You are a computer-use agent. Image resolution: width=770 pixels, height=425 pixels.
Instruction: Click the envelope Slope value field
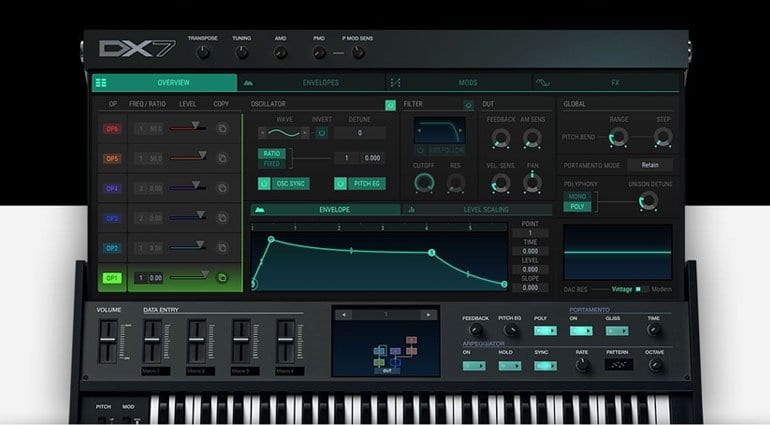(x=530, y=288)
